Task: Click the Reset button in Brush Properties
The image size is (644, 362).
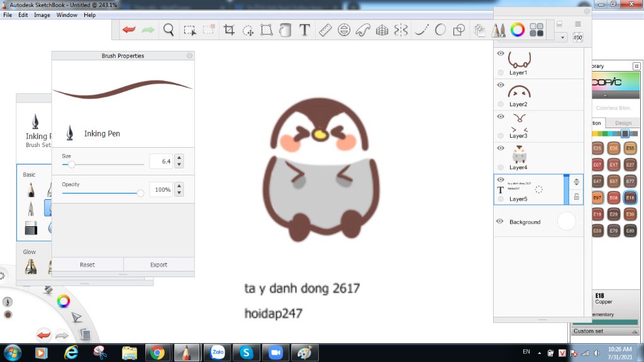Action: [x=87, y=265]
